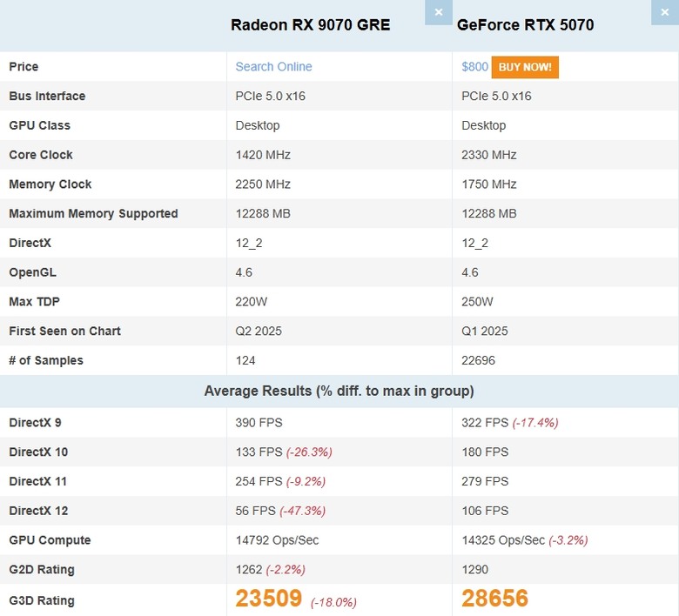This screenshot has height=616, width=679.
Task: Click the Memory Clock row label
Action: pyautogui.click(x=50, y=184)
